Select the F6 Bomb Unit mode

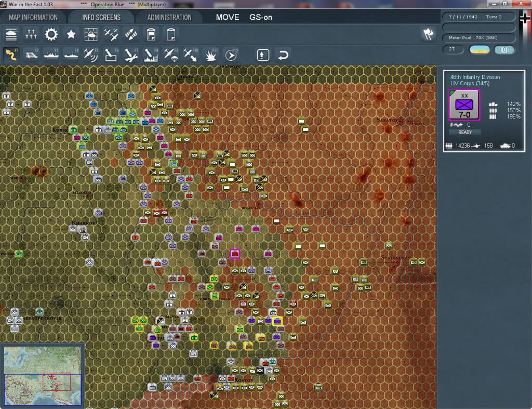(111, 55)
